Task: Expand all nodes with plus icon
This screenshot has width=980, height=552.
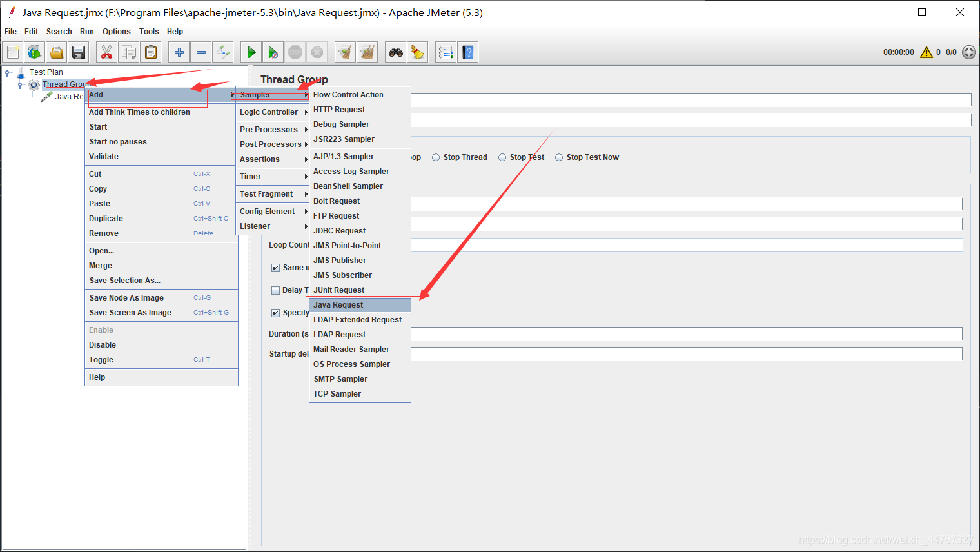Action: (x=179, y=52)
